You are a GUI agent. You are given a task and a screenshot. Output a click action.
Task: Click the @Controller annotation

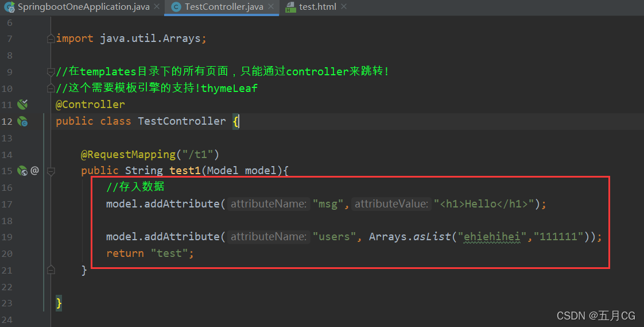coord(90,105)
